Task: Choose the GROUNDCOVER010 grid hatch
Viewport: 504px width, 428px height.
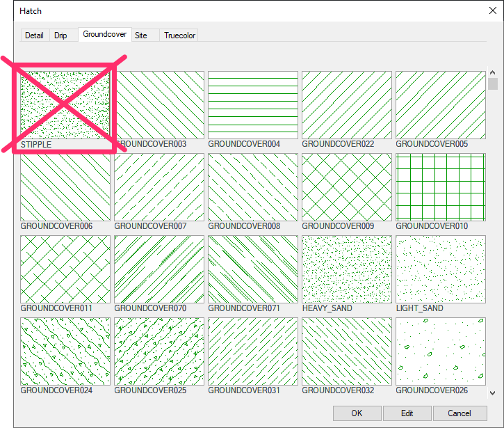Action: click(441, 187)
